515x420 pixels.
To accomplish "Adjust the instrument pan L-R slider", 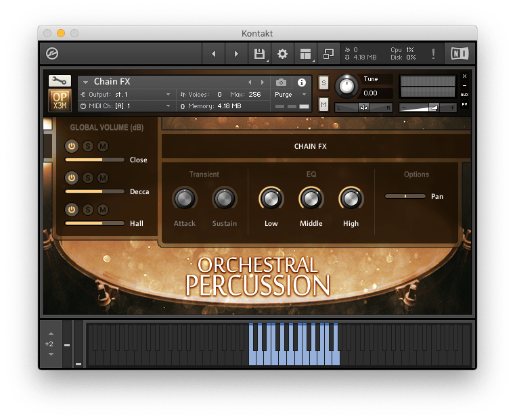I will click(x=363, y=108).
